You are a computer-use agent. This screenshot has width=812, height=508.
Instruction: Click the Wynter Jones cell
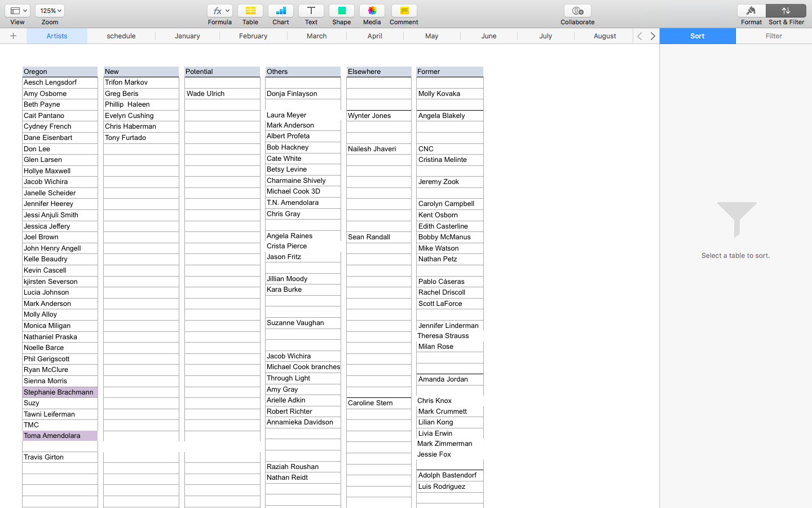coord(379,116)
